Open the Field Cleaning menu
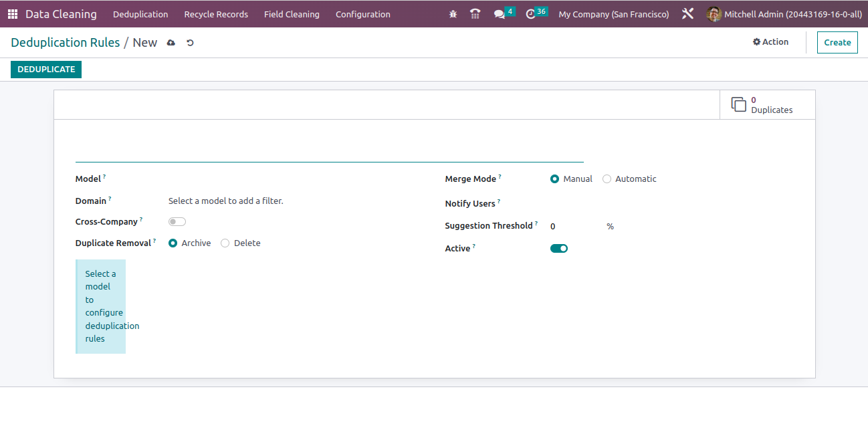 pyautogui.click(x=292, y=14)
